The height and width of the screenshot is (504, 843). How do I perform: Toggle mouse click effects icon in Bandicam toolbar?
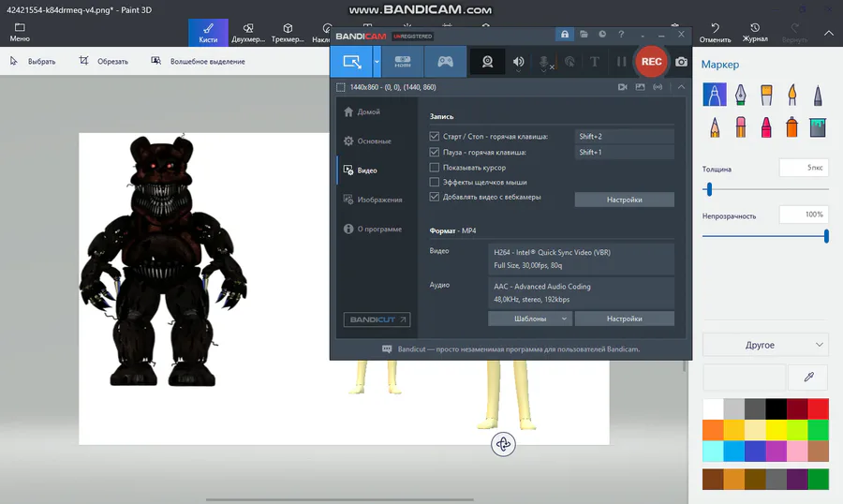pyautogui.click(x=569, y=62)
